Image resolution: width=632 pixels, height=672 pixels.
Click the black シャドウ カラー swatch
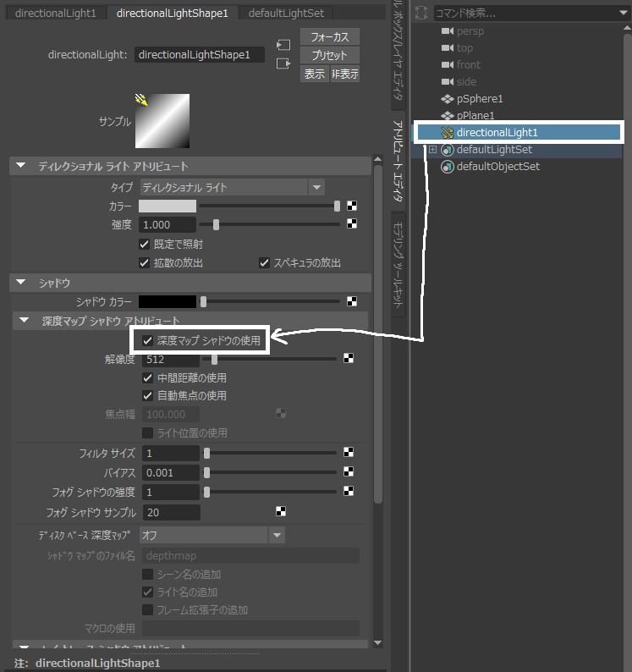[168, 301]
